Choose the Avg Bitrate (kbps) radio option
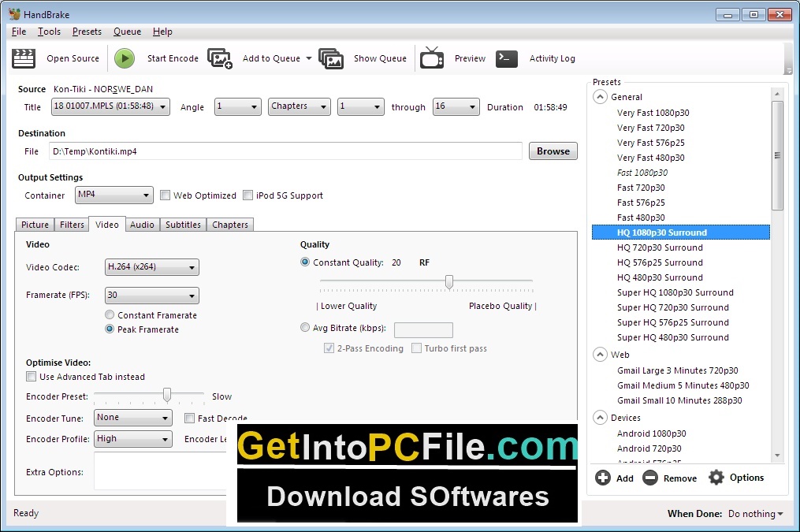This screenshot has width=800, height=532. (x=305, y=327)
